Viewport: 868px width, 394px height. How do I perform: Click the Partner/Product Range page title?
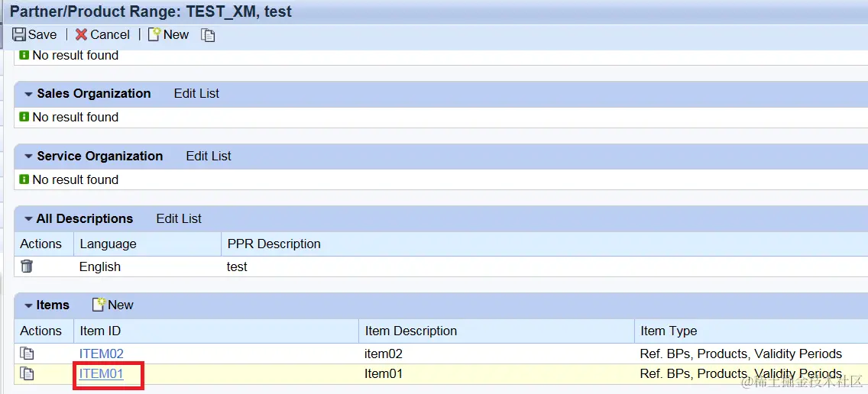[151, 11]
